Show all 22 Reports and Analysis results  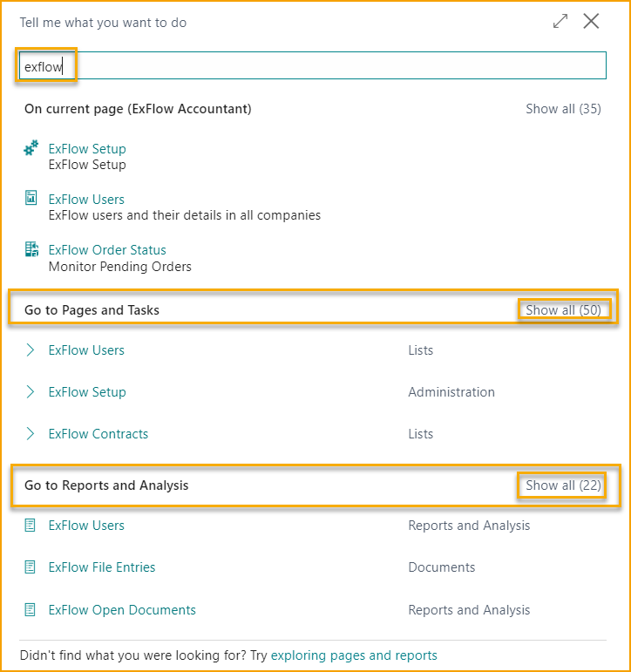pos(563,485)
